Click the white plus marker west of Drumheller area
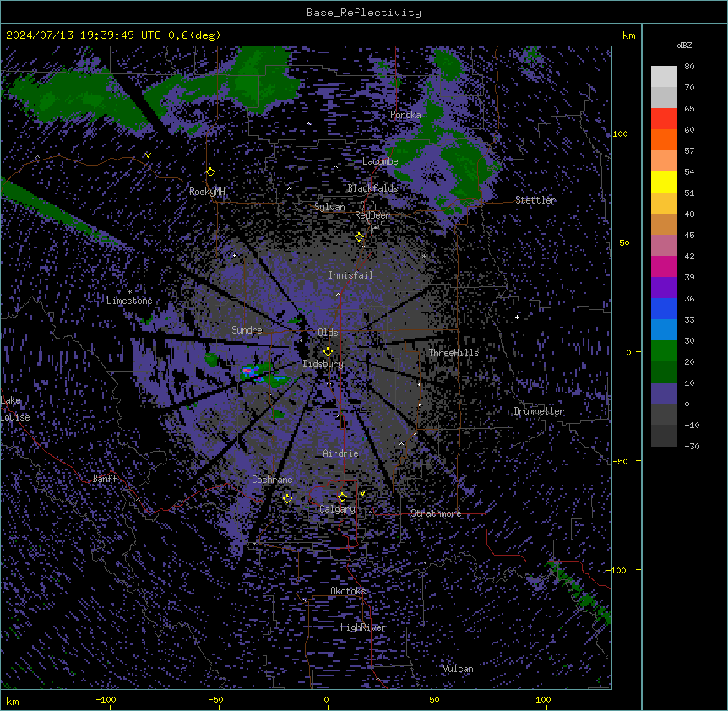 (x=517, y=317)
